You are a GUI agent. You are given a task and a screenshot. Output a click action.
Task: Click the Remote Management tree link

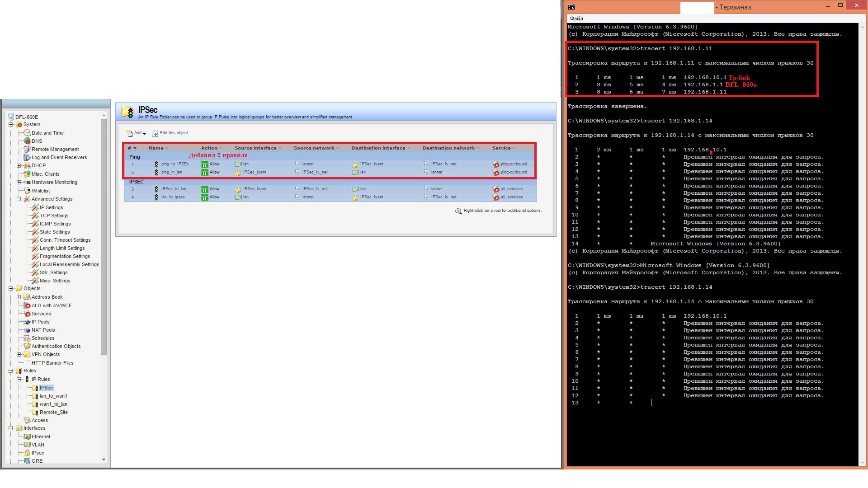tap(55, 149)
